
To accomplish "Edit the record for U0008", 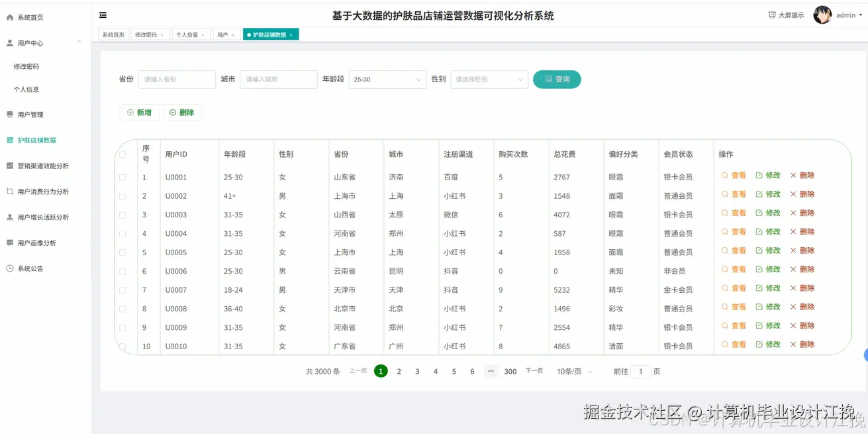I will [x=768, y=307].
